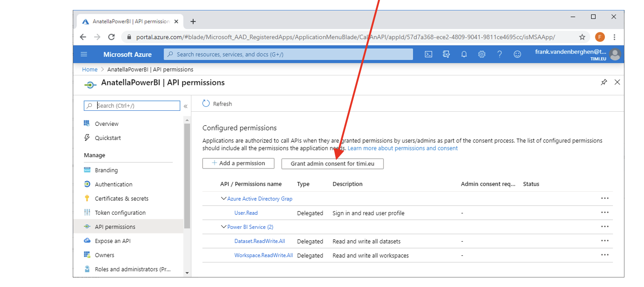
Task: Open Learn more about permissions link
Action: [x=402, y=148]
